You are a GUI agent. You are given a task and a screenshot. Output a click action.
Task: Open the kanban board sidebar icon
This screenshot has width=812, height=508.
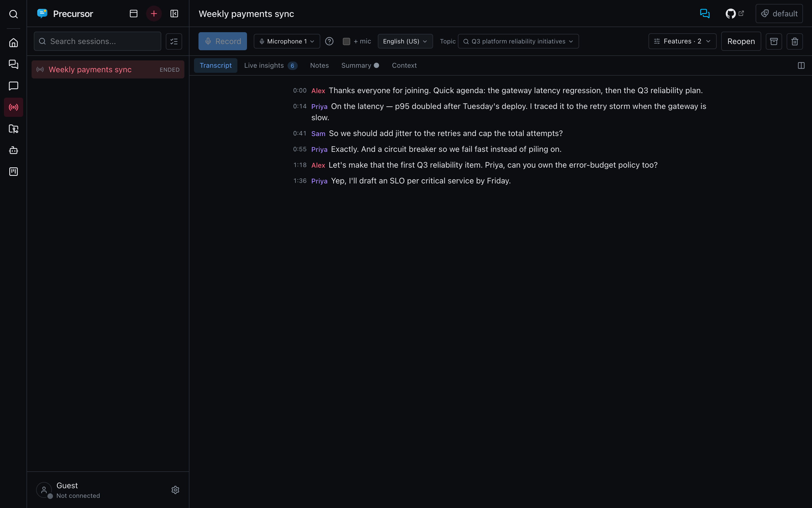coord(14,172)
